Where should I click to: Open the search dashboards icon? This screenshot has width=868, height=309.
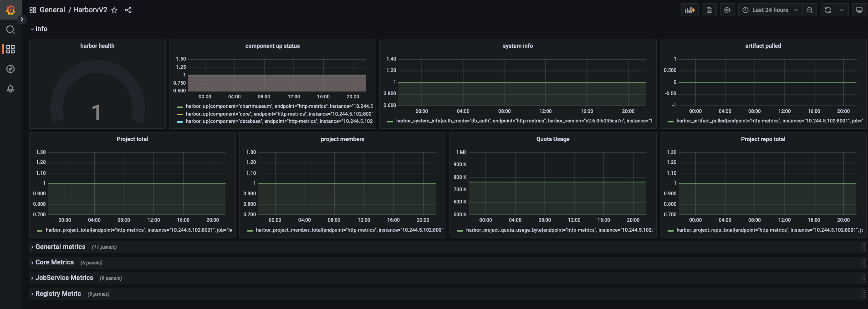[x=10, y=30]
